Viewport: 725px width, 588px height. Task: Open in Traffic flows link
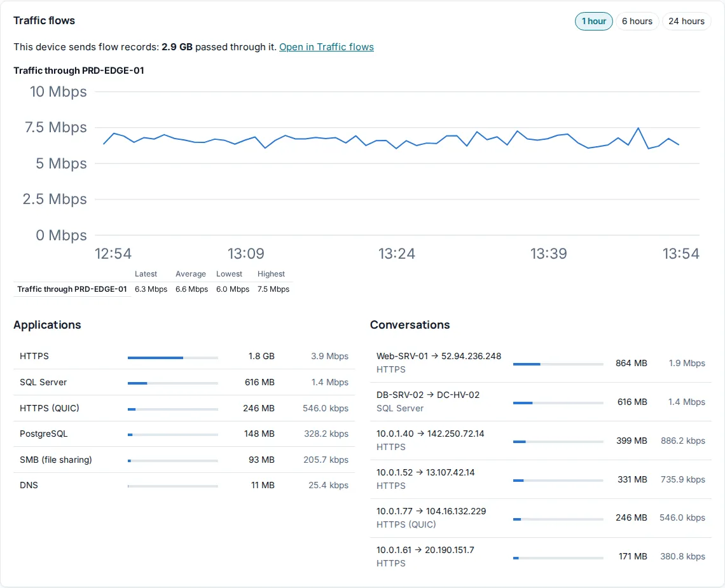(x=326, y=46)
